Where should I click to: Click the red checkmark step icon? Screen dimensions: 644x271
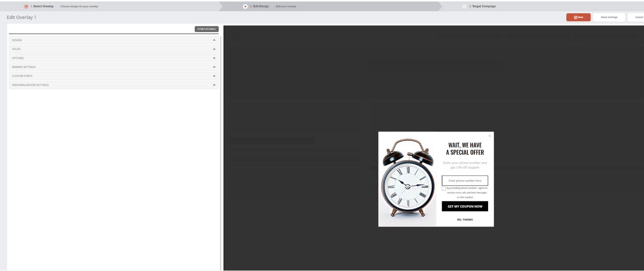(x=26, y=6)
